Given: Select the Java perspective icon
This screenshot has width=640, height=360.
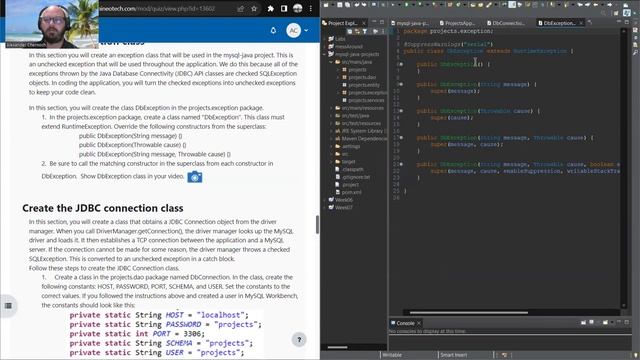Looking at the screenshot, I should 627,13.
